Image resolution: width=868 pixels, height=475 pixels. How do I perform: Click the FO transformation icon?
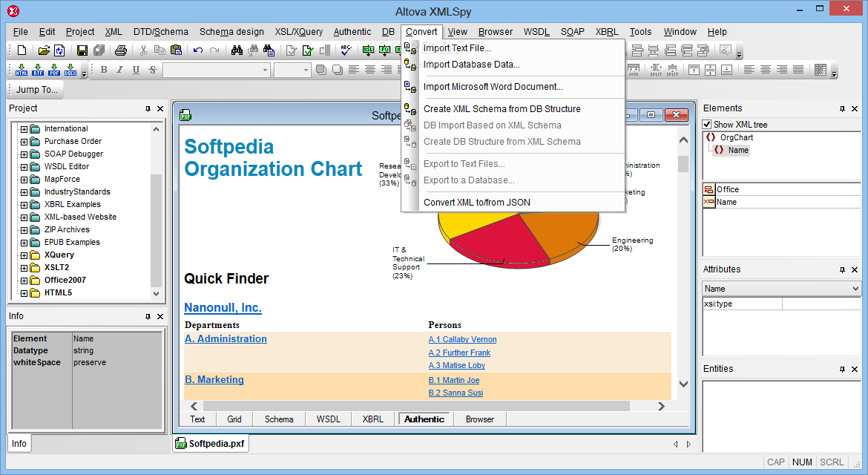tap(385, 50)
